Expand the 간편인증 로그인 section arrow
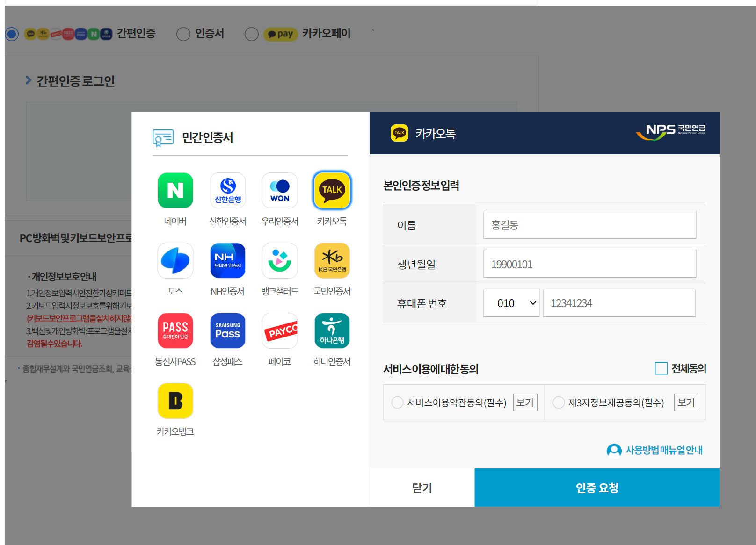Screen dimensions: 756x545 (x=29, y=80)
